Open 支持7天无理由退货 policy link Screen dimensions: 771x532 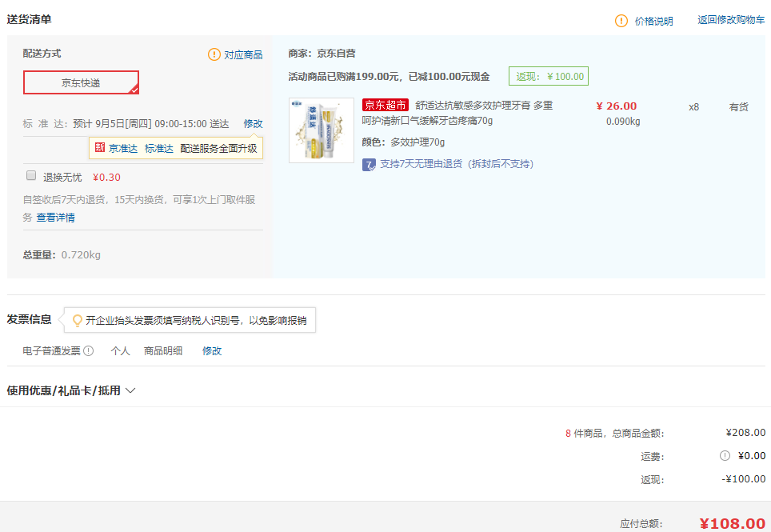[x=457, y=164]
